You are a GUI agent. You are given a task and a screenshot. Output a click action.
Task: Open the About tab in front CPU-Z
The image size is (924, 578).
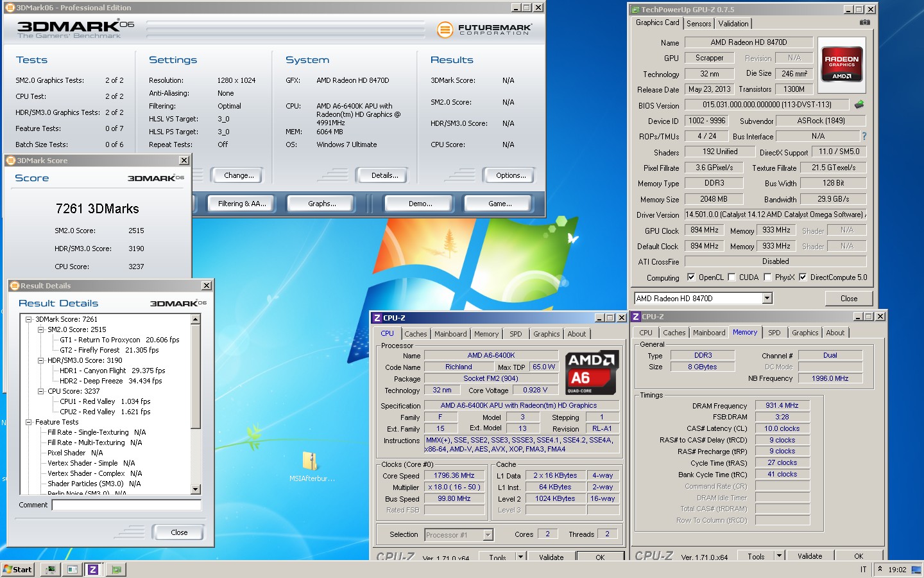coord(576,334)
